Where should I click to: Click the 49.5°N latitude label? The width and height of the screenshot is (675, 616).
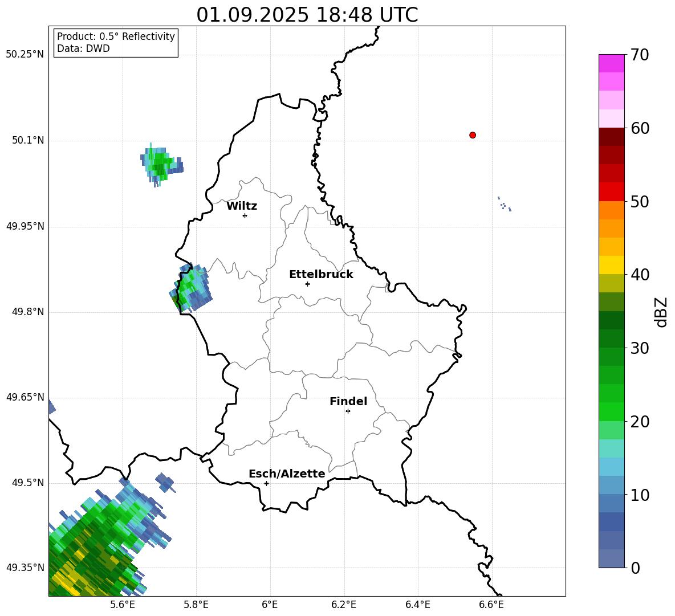[28, 483]
